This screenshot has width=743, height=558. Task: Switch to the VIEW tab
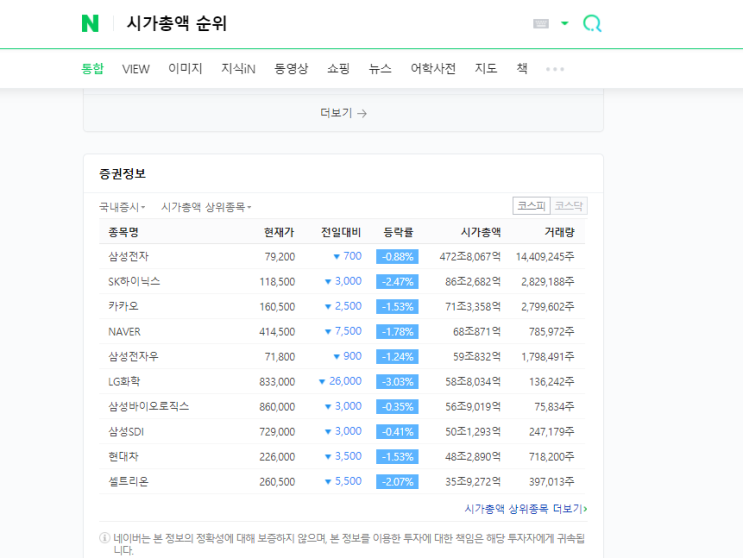click(x=136, y=69)
